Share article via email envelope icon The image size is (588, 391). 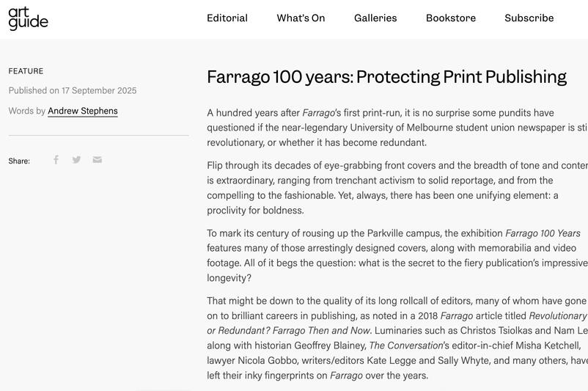point(97,160)
